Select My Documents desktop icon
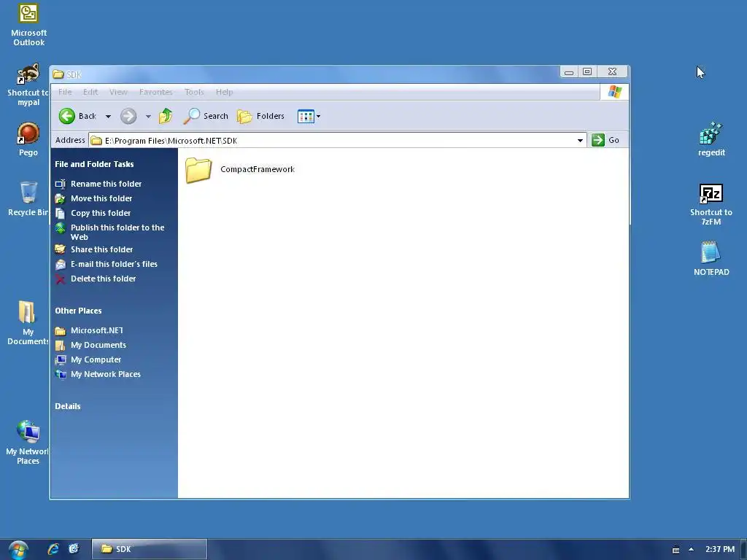Image resolution: width=747 pixels, height=560 pixels. coord(28,322)
